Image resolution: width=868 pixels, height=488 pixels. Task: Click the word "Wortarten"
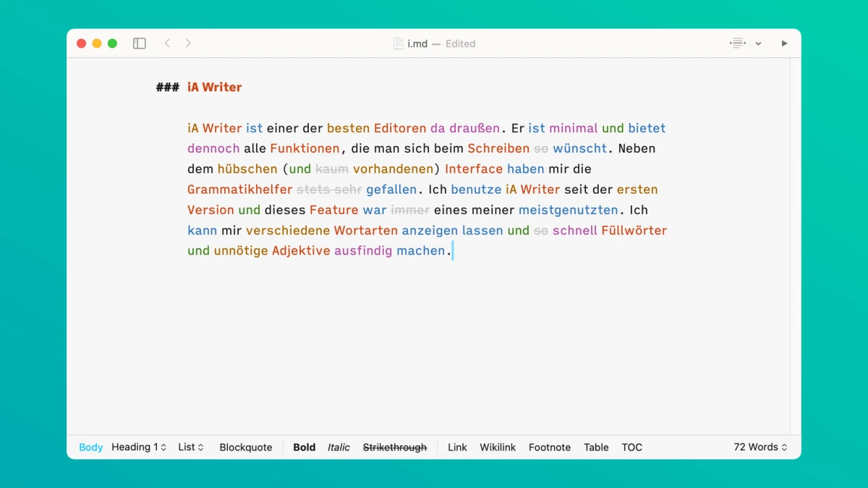[x=366, y=231]
